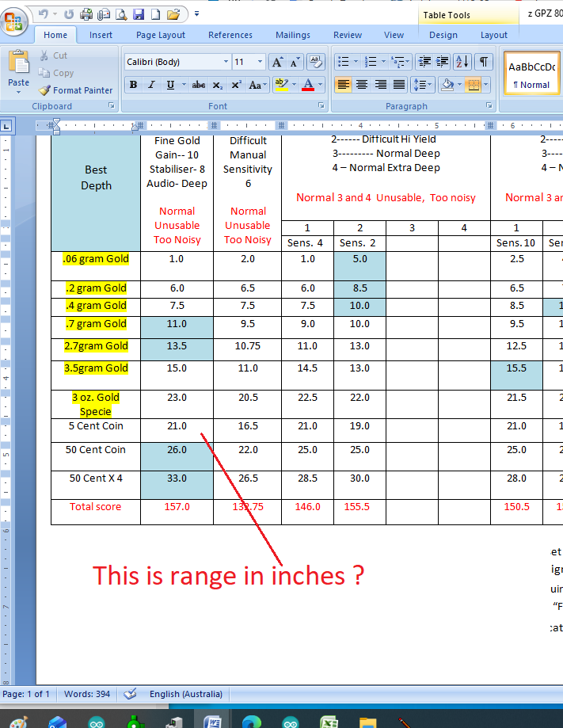563x728 pixels.
Task: Click the Word icon on the taskbar
Action: pos(213,722)
